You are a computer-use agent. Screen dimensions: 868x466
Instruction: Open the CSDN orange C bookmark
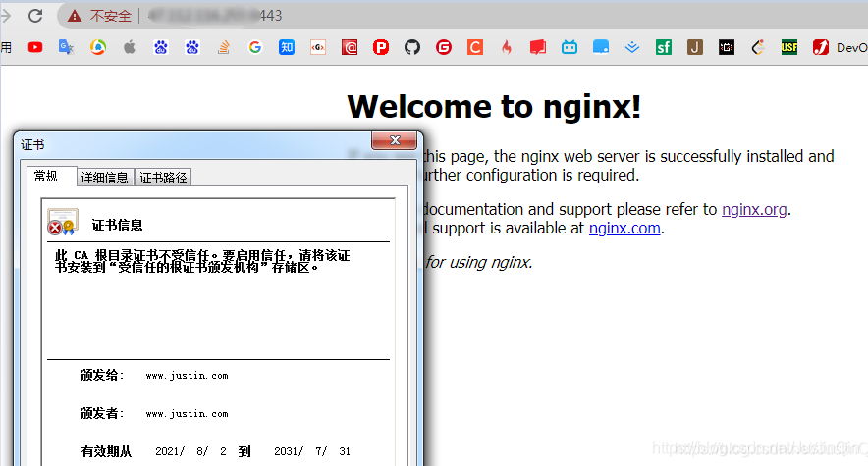point(475,47)
